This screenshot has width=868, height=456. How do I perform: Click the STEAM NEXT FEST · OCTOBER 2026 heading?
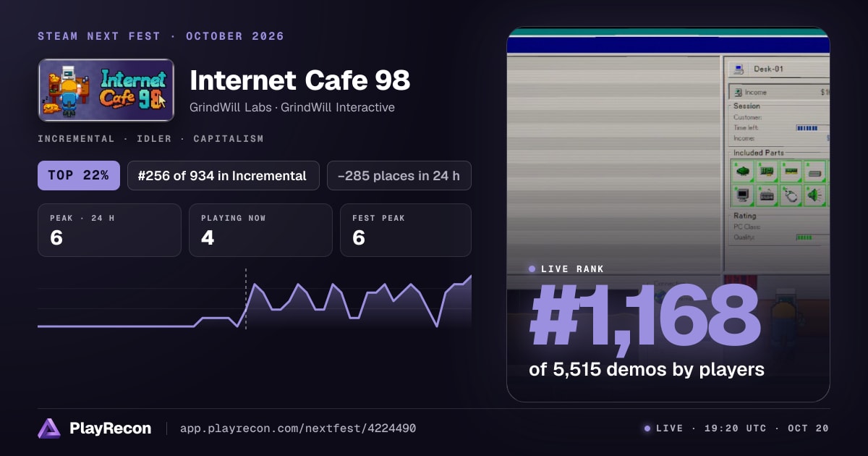161,36
